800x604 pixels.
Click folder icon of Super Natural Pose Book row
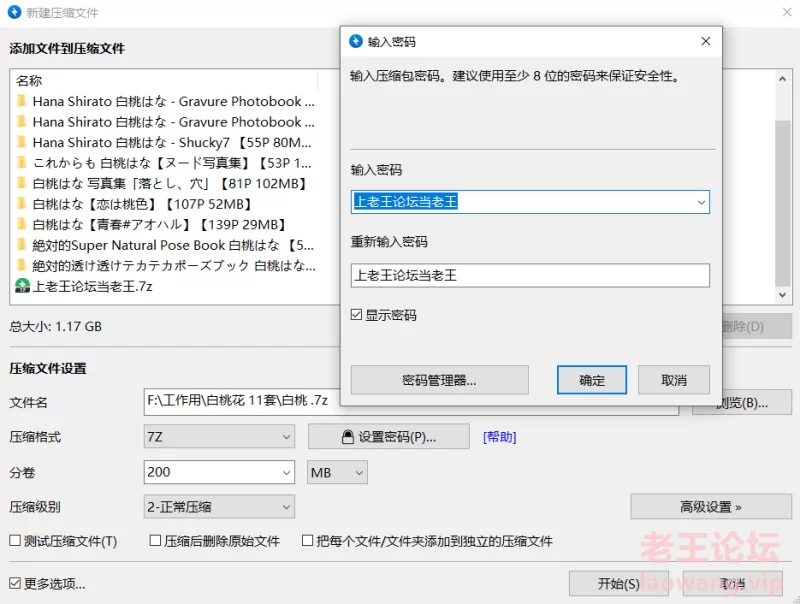point(21,244)
